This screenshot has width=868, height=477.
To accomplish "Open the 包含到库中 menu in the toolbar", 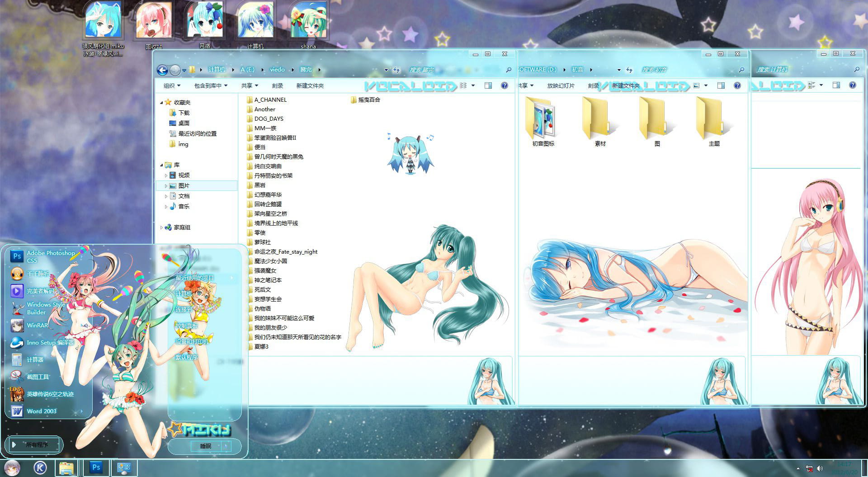I will (208, 85).
